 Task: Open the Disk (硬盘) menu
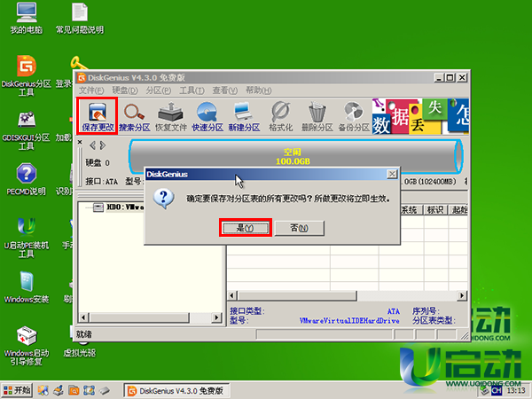coord(125,90)
